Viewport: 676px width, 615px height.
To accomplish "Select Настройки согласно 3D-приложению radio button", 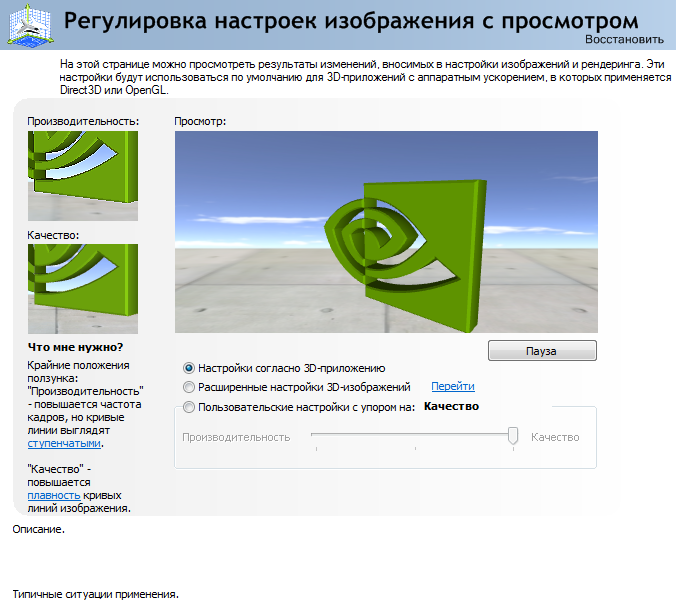I will click(x=188, y=368).
